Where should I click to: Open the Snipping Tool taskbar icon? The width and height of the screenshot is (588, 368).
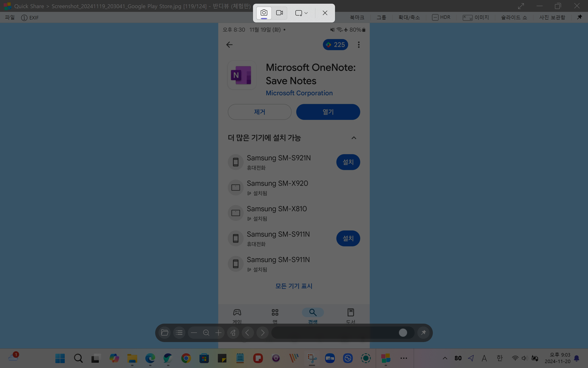coord(312,358)
